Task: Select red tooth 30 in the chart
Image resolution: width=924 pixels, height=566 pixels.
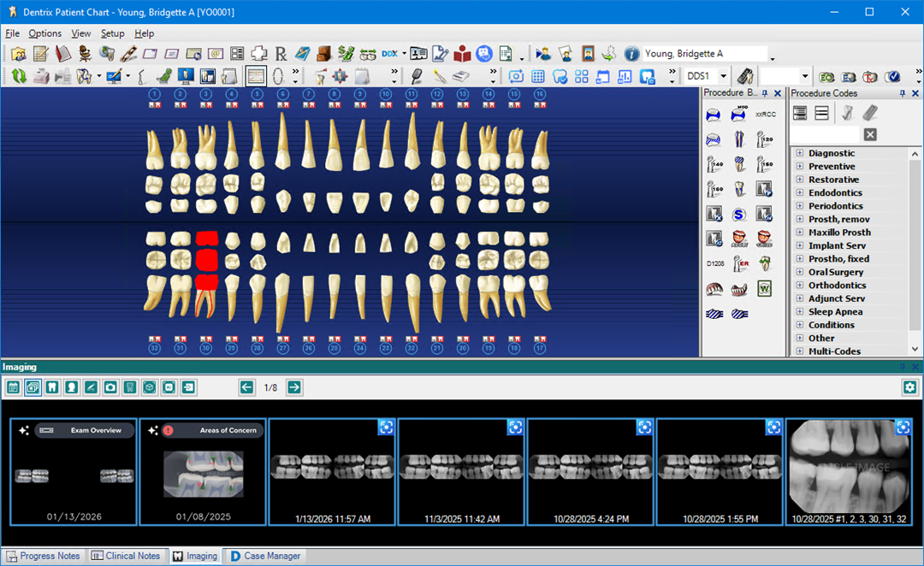Action: [x=206, y=260]
